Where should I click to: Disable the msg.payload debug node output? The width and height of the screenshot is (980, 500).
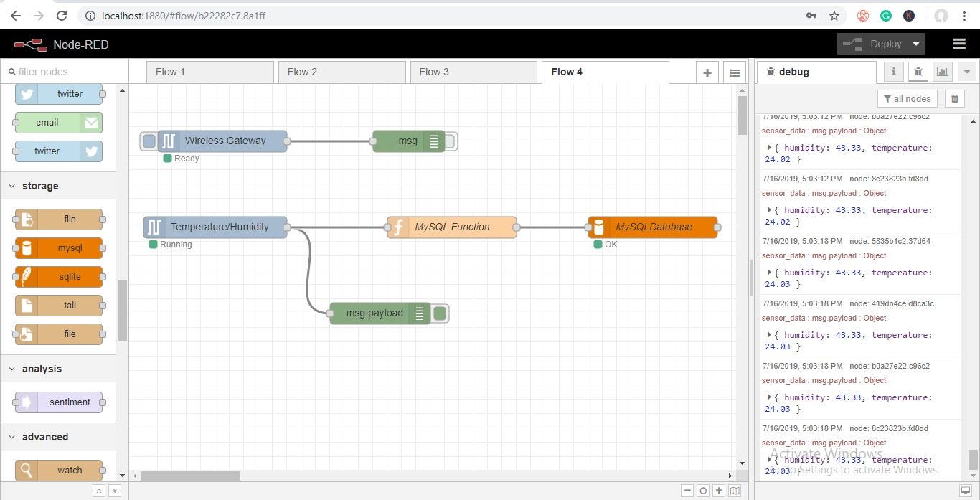pos(440,313)
